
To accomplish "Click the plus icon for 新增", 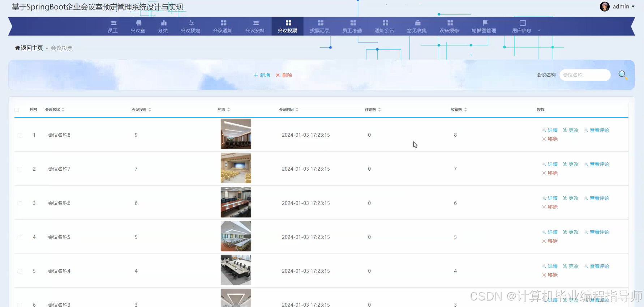I will click(256, 75).
